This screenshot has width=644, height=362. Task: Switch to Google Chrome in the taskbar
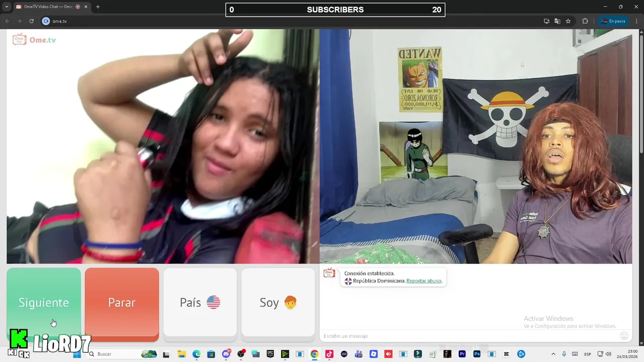pos(314,354)
